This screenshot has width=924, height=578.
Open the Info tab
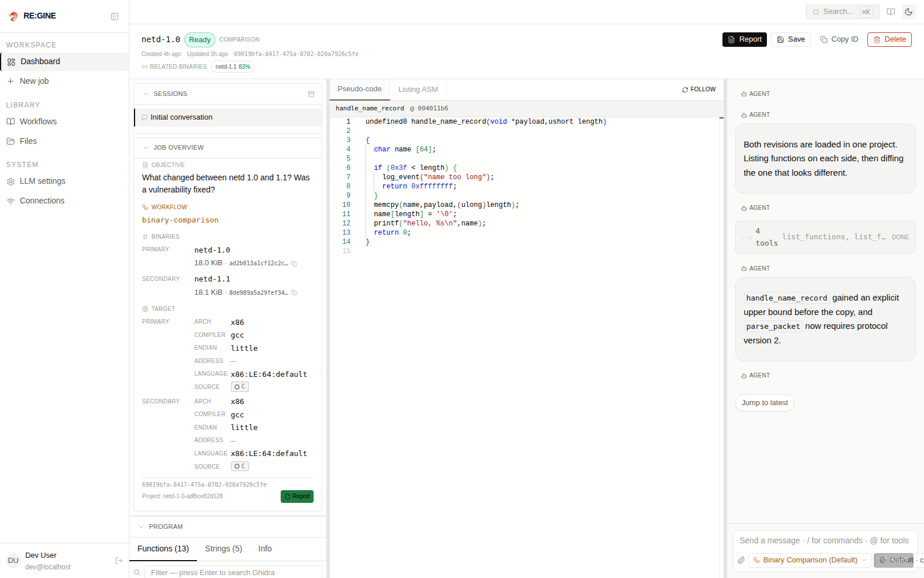pyautogui.click(x=265, y=549)
